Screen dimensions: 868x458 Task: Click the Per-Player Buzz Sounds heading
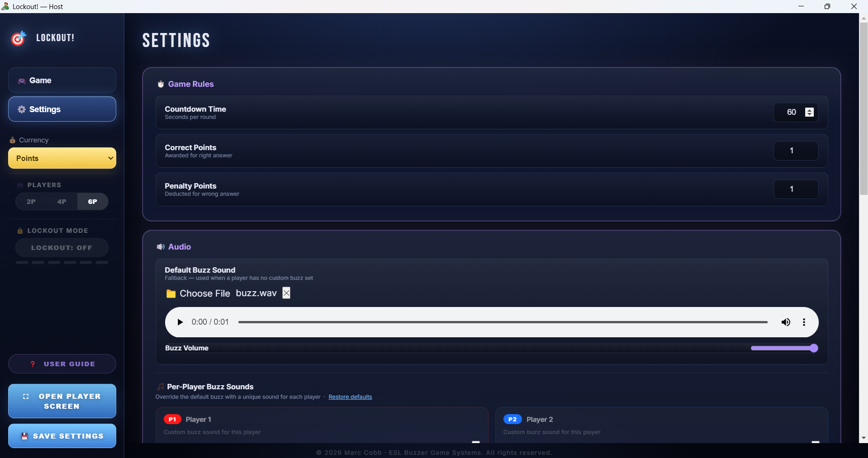click(210, 387)
